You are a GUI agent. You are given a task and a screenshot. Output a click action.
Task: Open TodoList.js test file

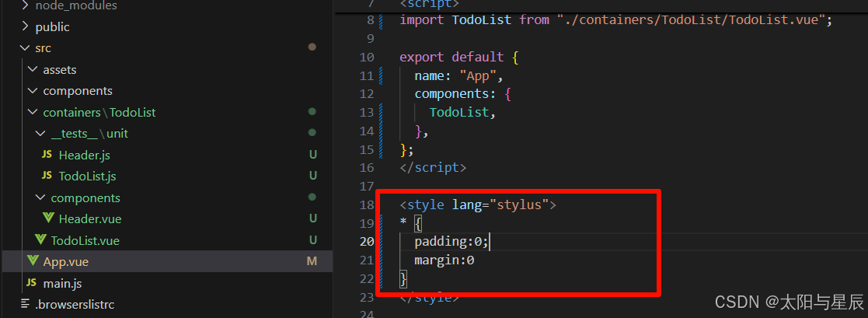[x=88, y=176]
